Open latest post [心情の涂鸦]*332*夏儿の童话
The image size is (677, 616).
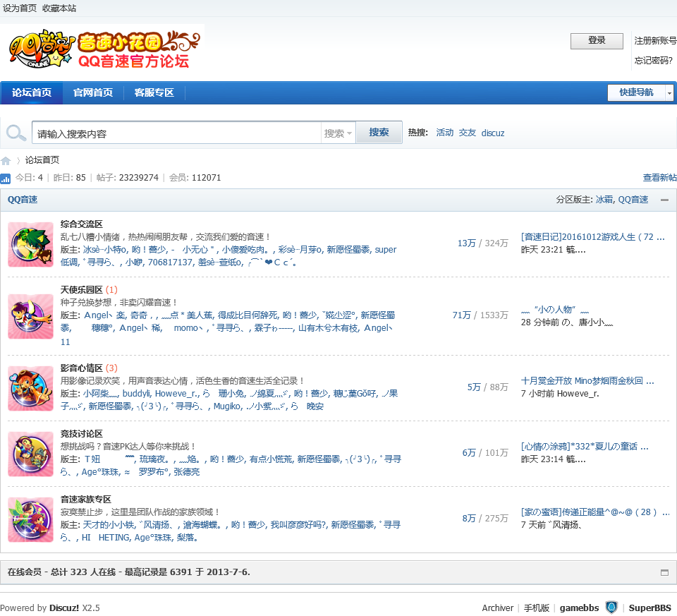pyautogui.click(x=585, y=446)
